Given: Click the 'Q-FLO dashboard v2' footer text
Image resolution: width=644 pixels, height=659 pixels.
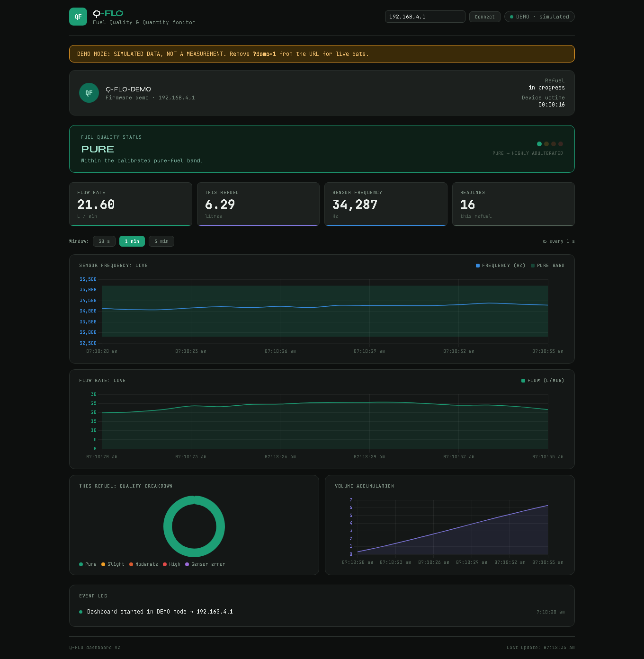Looking at the screenshot, I should pyautogui.click(x=95, y=648).
